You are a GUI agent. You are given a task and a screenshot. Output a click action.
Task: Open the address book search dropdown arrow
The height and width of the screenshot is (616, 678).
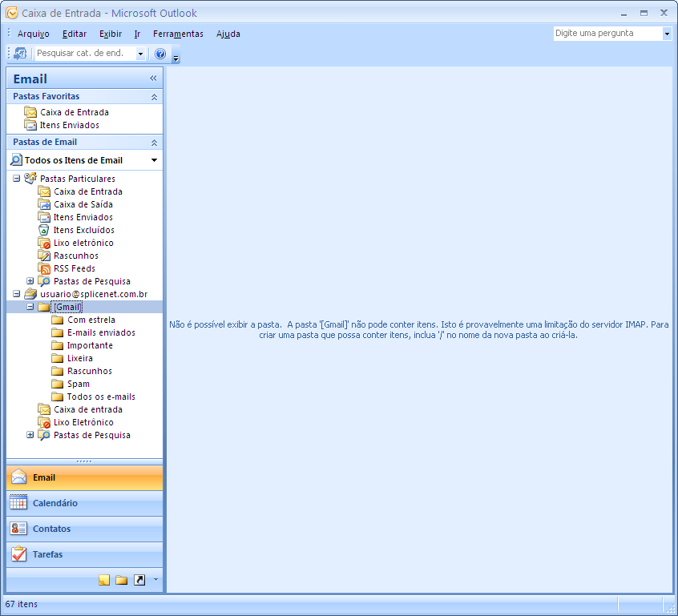pyautogui.click(x=140, y=54)
